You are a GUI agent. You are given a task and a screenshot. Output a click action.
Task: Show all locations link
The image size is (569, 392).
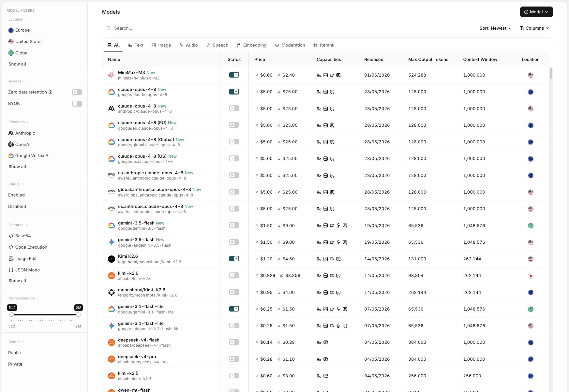click(17, 64)
